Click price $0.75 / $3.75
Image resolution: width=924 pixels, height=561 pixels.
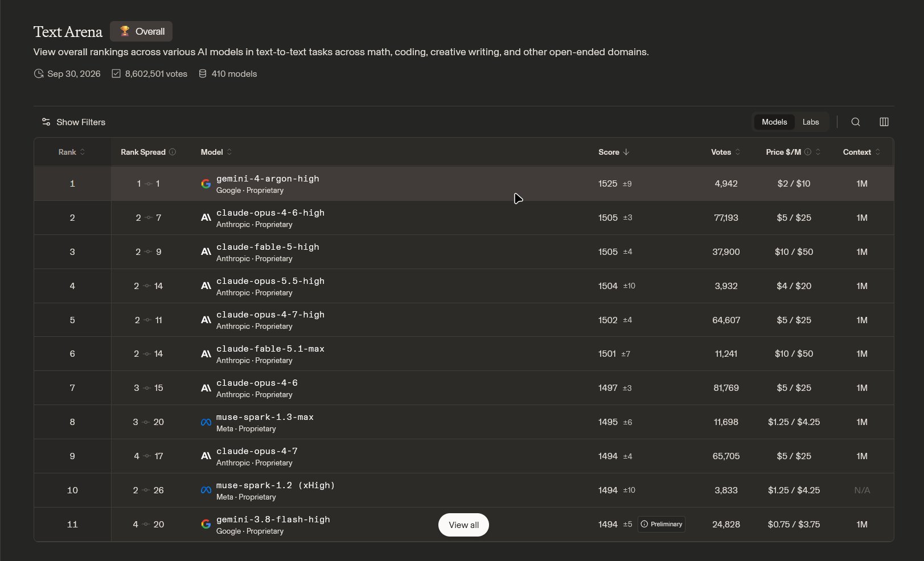794,525
